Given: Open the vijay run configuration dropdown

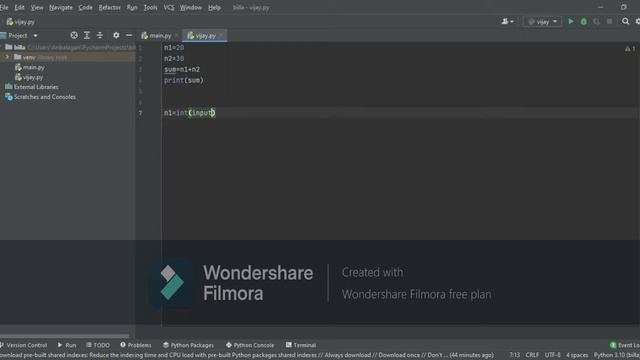Looking at the screenshot, I should point(542,22).
